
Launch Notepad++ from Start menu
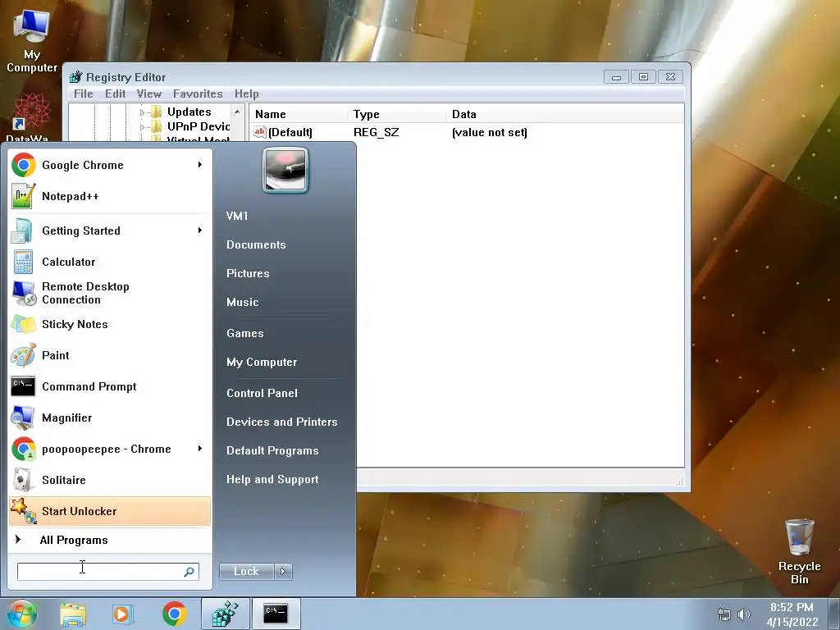(x=109, y=196)
